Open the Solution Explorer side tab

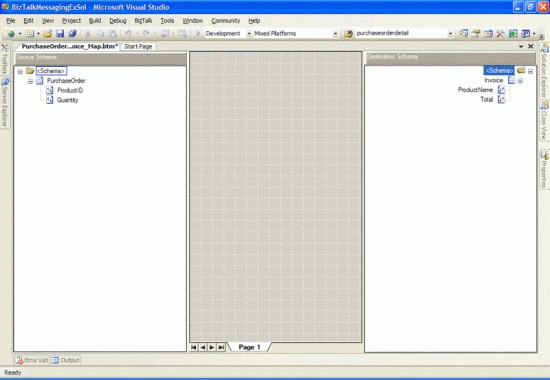point(544,71)
